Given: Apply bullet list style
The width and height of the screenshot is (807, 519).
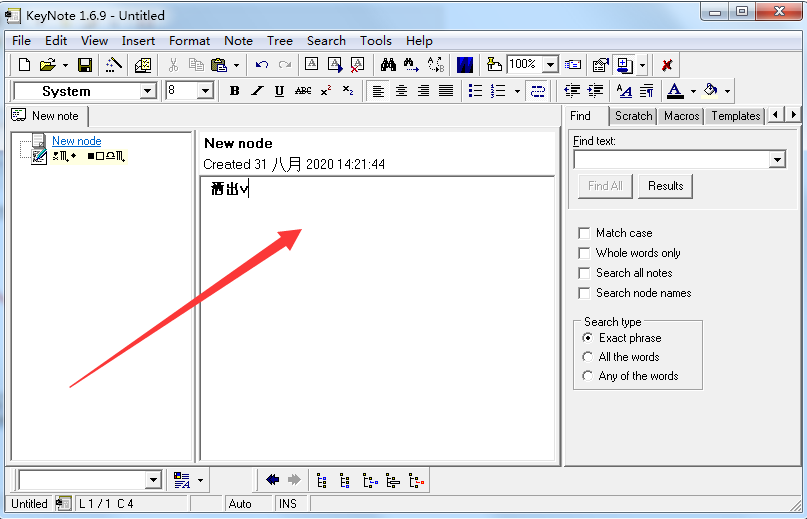Looking at the screenshot, I should (476, 91).
